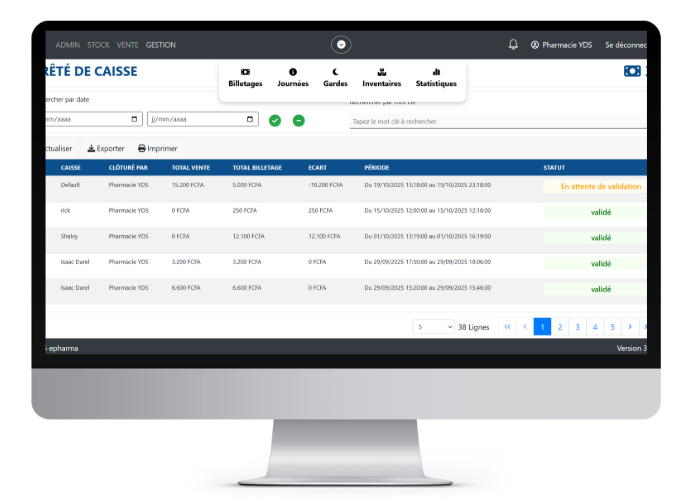Open the Journées section
This screenshot has width=681, height=504.
coord(292,78)
